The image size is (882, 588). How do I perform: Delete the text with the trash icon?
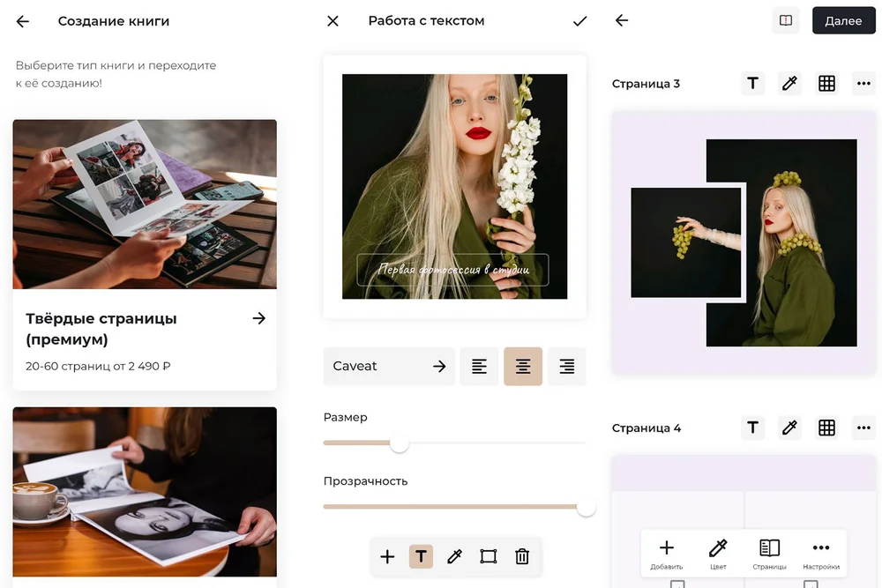522,556
